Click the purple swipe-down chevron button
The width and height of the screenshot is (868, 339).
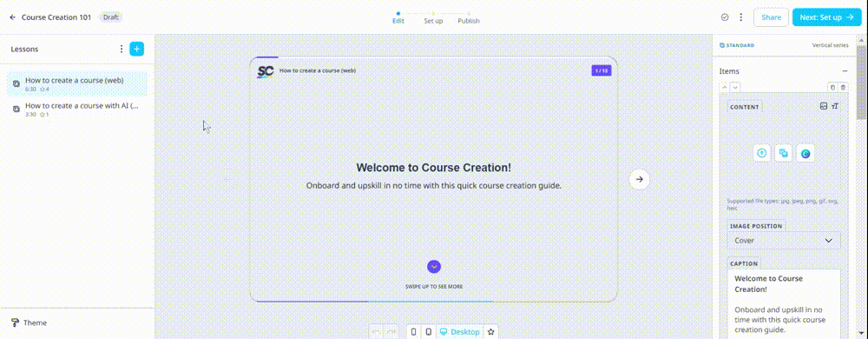click(434, 267)
